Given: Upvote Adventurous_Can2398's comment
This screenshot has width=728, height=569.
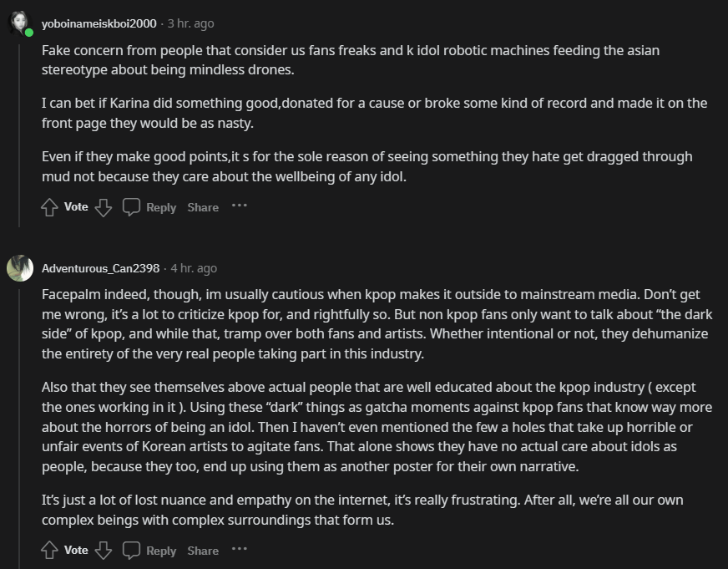Looking at the screenshot, I should [49, 551].
